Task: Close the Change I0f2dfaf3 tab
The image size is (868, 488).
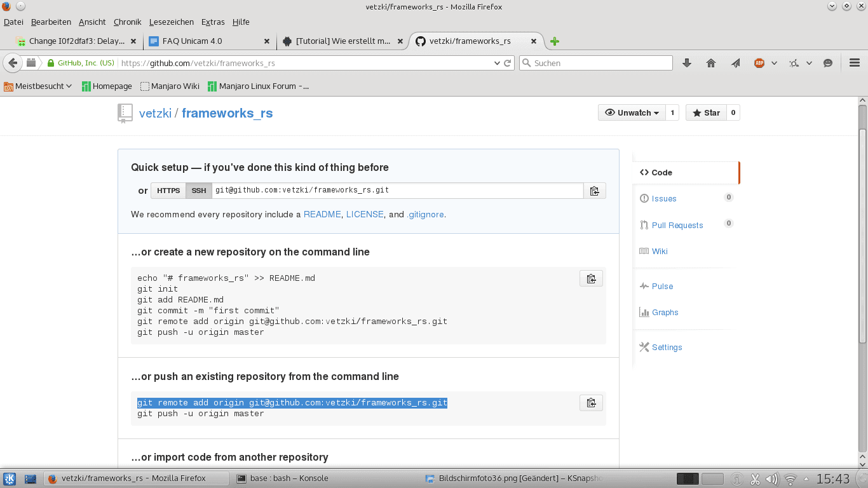Action: click(133, 41)
